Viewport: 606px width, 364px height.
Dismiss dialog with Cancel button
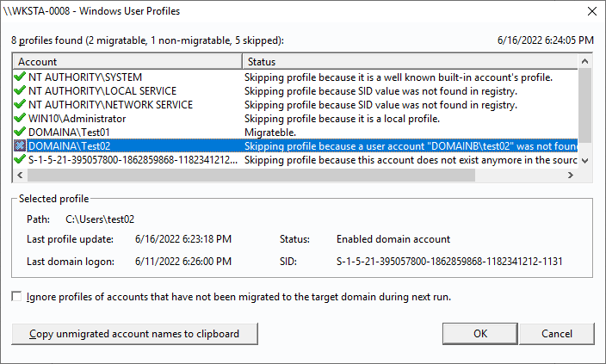pyautogui.click(x=557, y=334)
